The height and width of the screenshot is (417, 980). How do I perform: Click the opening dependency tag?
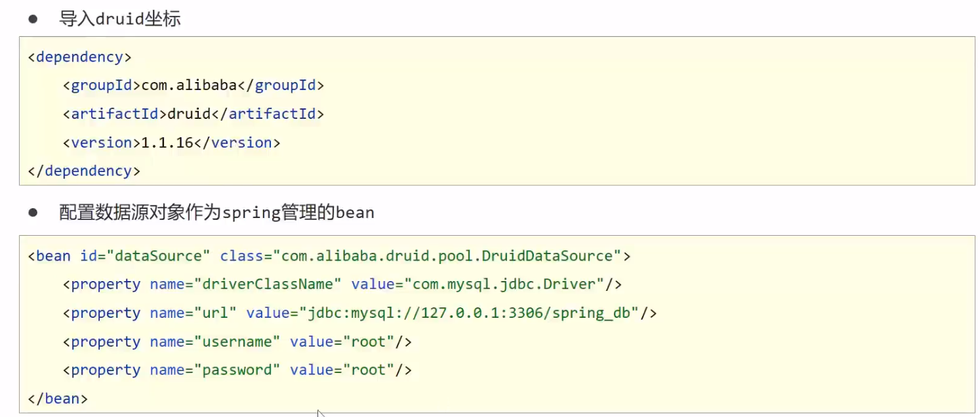tap(79, 57)
